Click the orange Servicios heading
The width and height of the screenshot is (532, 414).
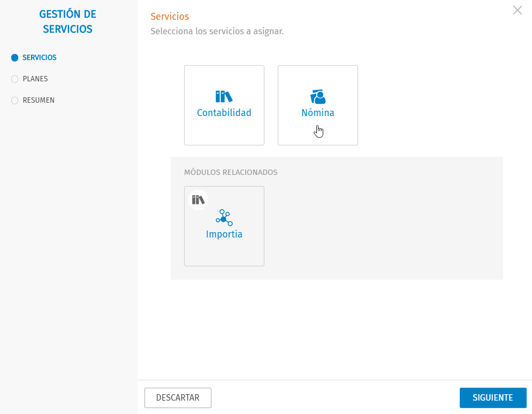tap(170, 16)
